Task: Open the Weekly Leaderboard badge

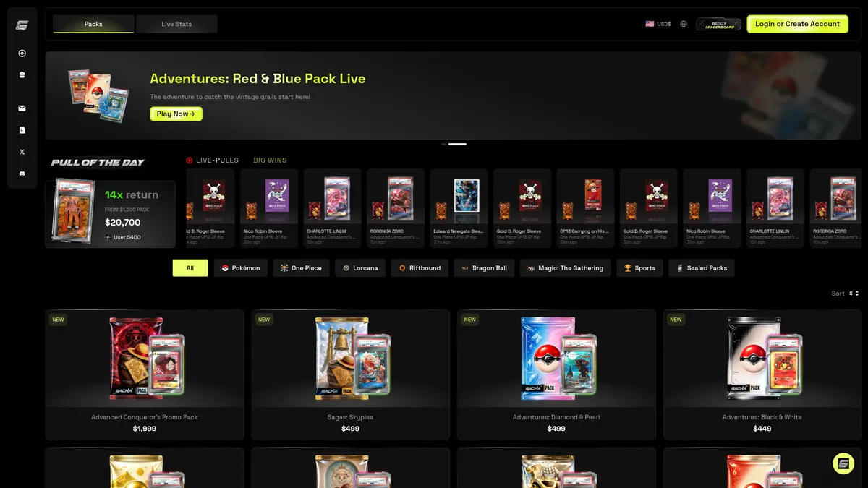Action: pyautogui.click(x=719, y=24)
